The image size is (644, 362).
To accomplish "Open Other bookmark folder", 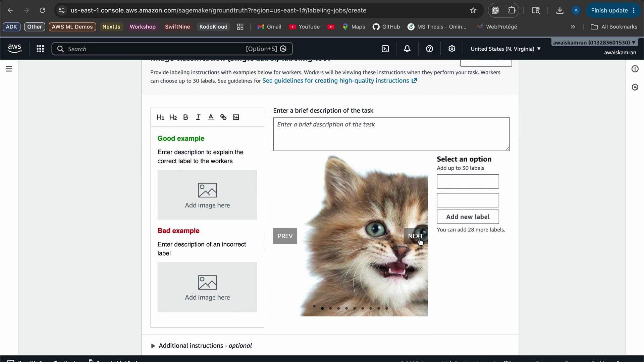I will 35,27.
